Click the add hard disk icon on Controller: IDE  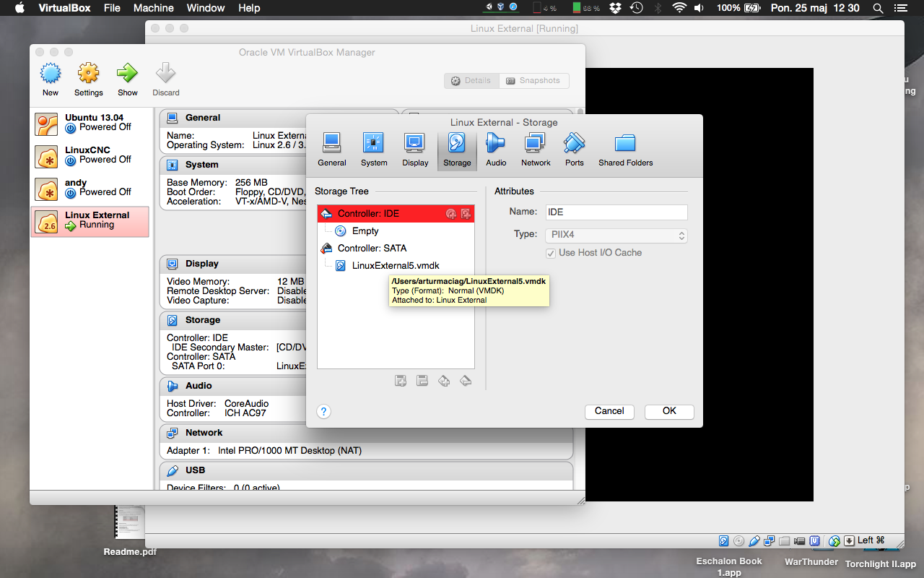coord(466,214)
